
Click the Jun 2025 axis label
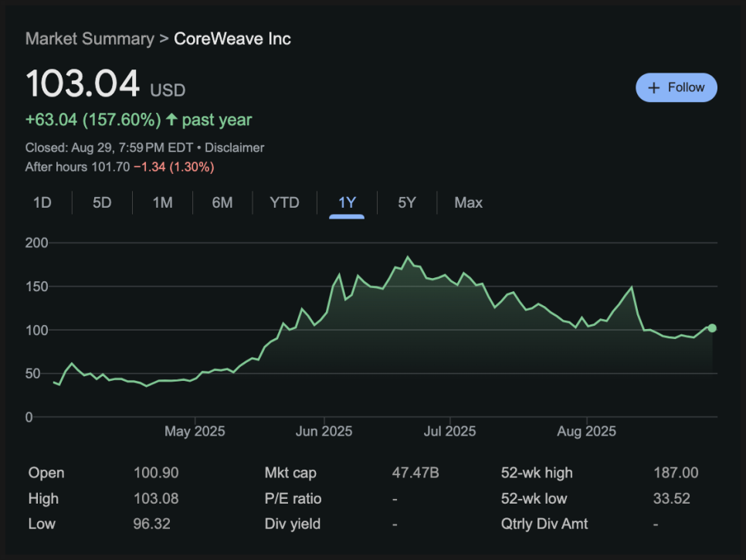point(324,431)
